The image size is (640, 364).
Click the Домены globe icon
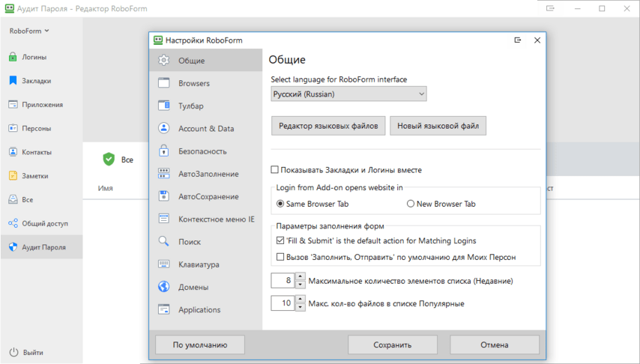(x=163, y=286)
